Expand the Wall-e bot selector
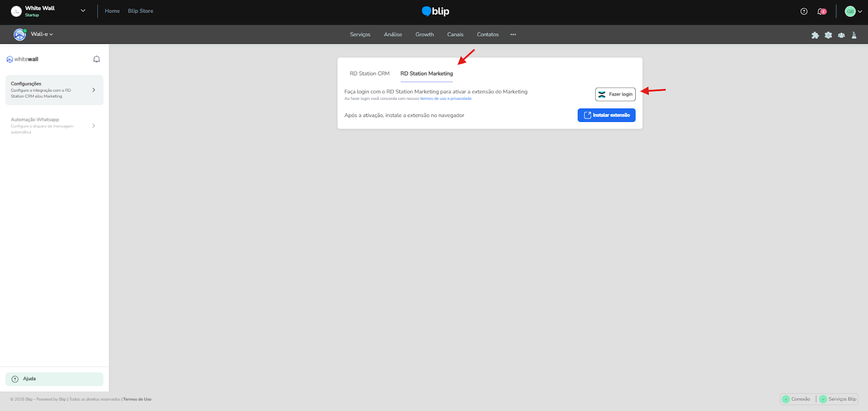868x411 pixels. [x=42, y=34]
